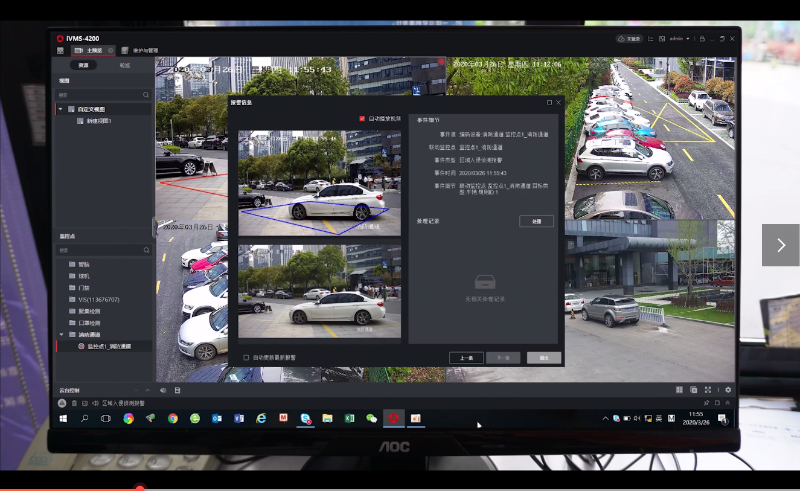Click the top alarm snapshot with the blue region
The height and width of the screenshot is (491, 800).
[x=312, y=182]
